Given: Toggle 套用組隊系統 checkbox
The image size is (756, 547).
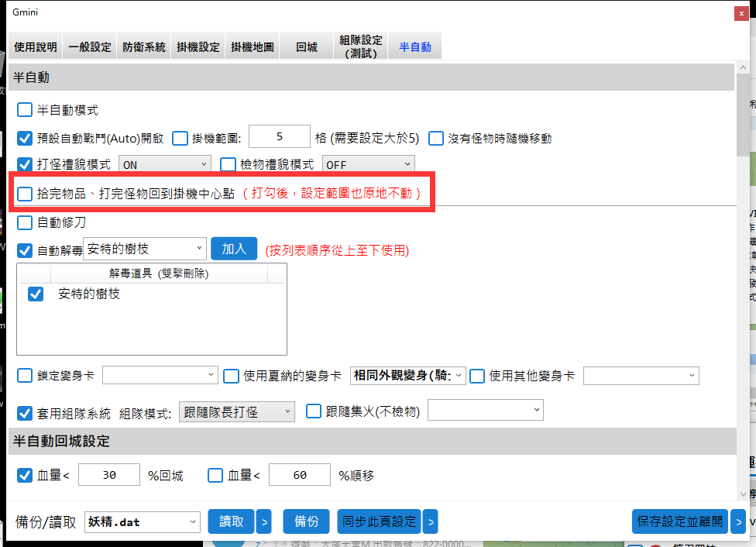Looking at the screenshot, I should pyautogui.click(x=25, y=414).
